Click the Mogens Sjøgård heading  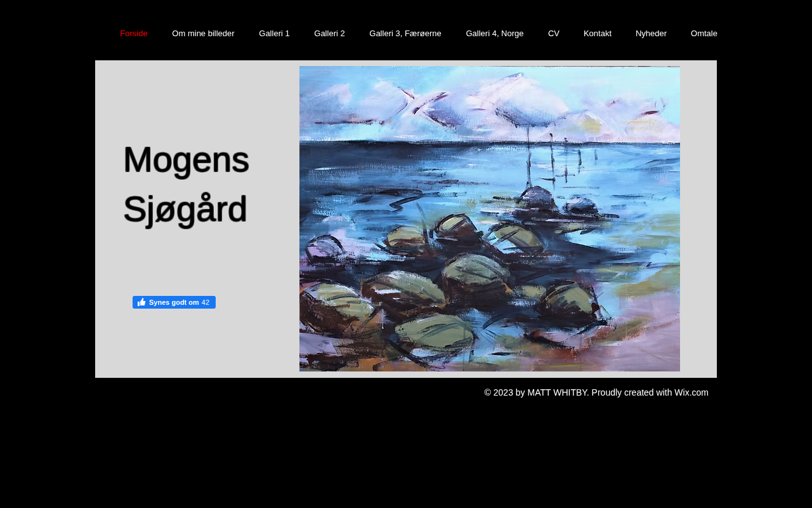tap(186, 184)
